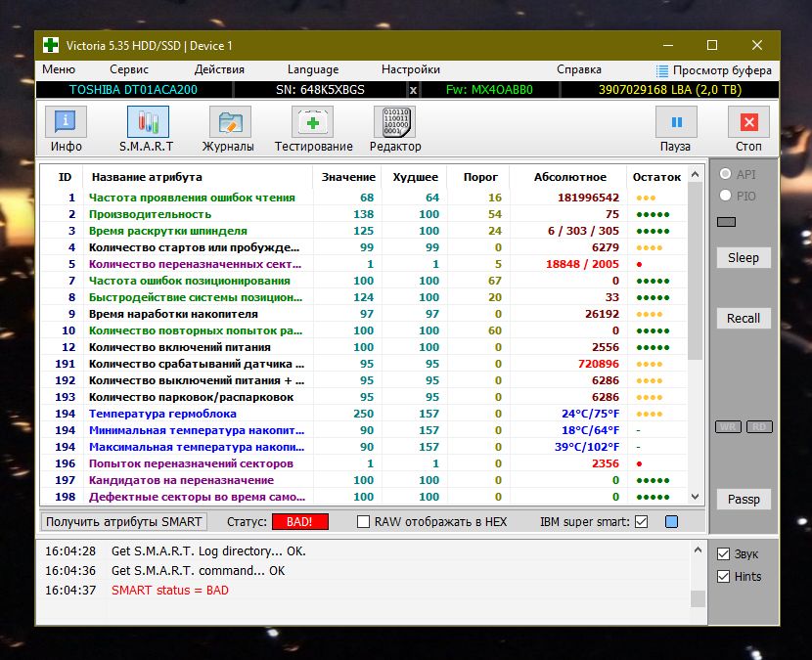The image size is (812, 660).
Task: Click the green cross Victoria app icon
Action: (x=51, y=45)
